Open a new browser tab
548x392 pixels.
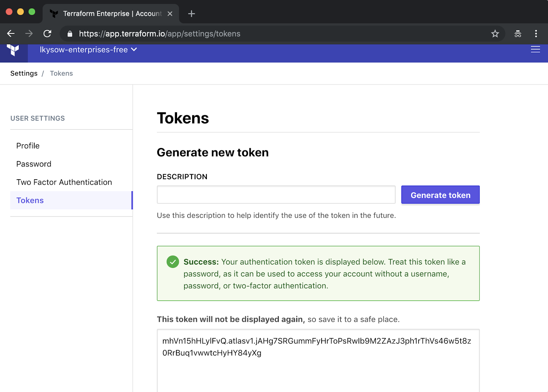coord(191,14)
